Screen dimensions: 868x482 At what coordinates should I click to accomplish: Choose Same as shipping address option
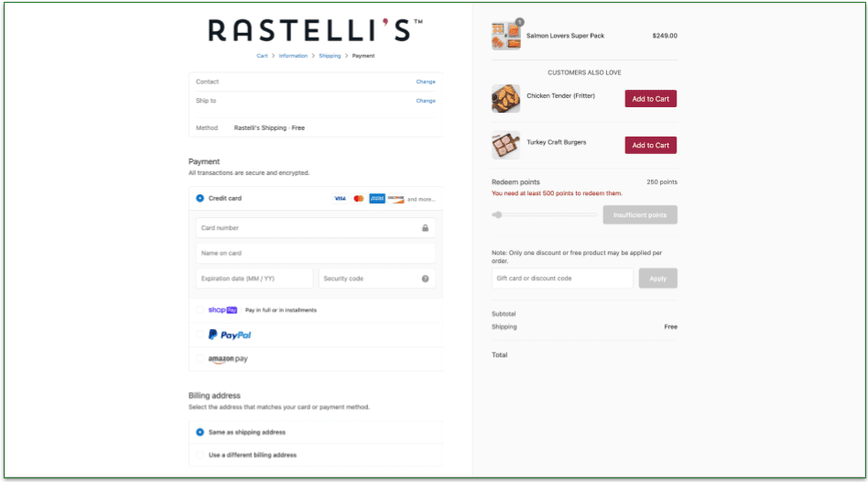tap(200, 433)
